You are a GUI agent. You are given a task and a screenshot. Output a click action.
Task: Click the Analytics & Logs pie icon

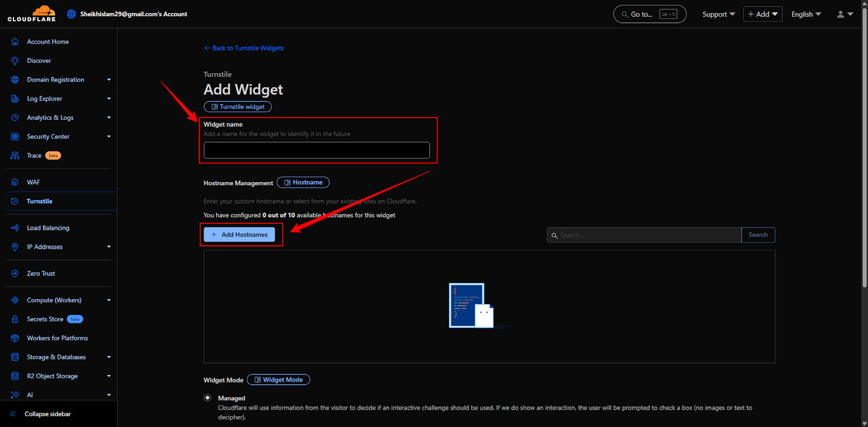[15, 118]
